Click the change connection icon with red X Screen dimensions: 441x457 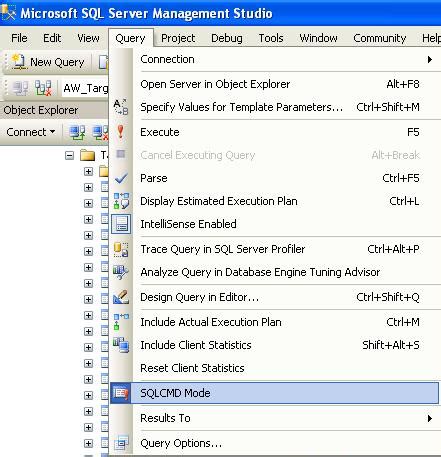[44, 88]
